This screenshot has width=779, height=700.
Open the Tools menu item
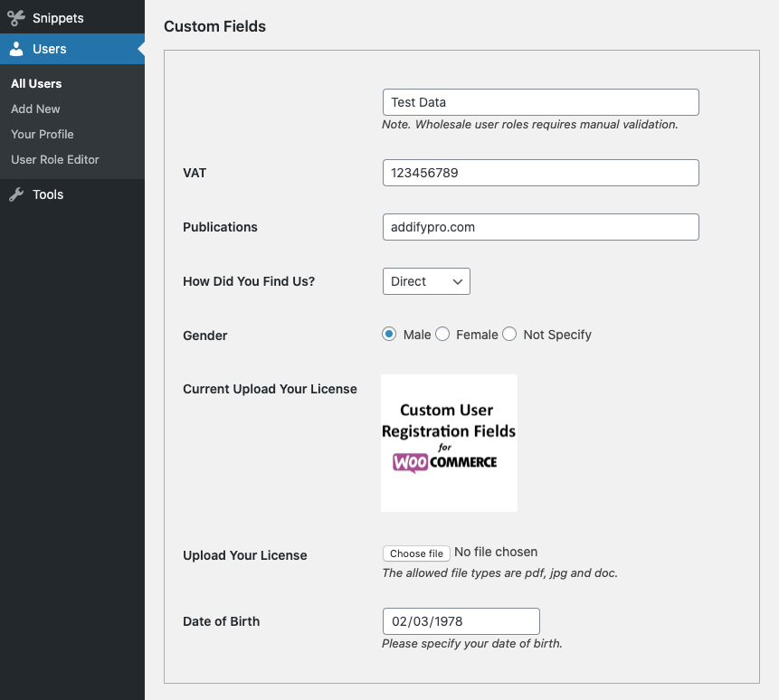tap(48, 194)
